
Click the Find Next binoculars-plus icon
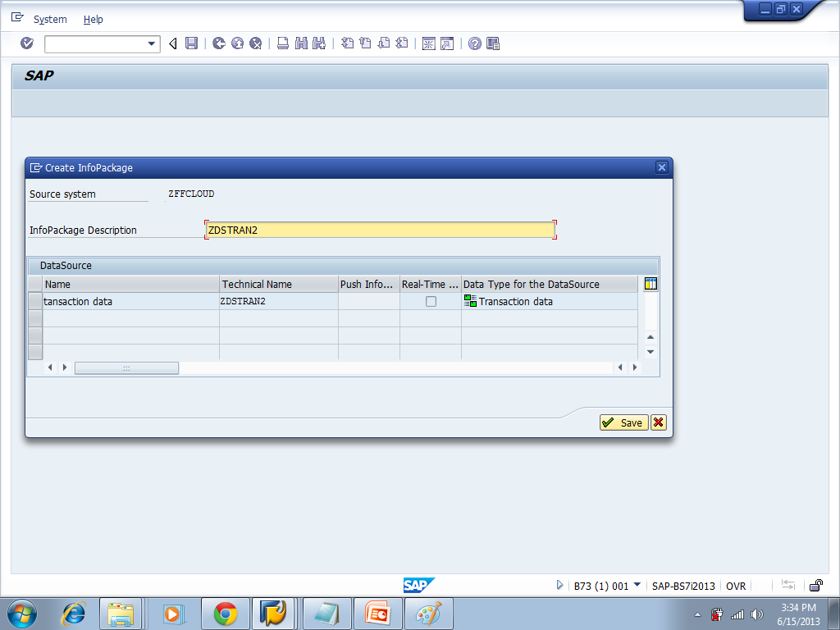319,43
